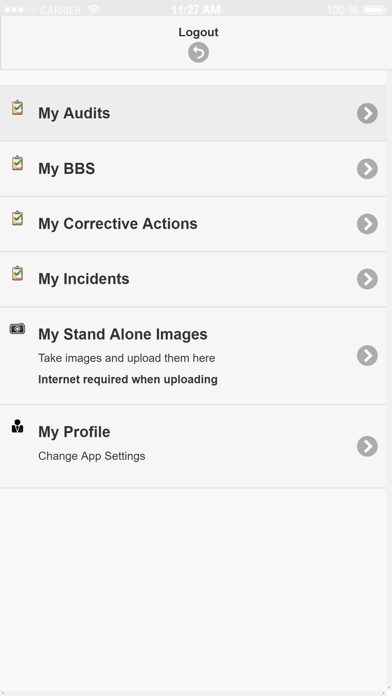This screenshot has width=392, height=696.
Task: Expand My Corrective Actions via the chevron
Action: 367,224
